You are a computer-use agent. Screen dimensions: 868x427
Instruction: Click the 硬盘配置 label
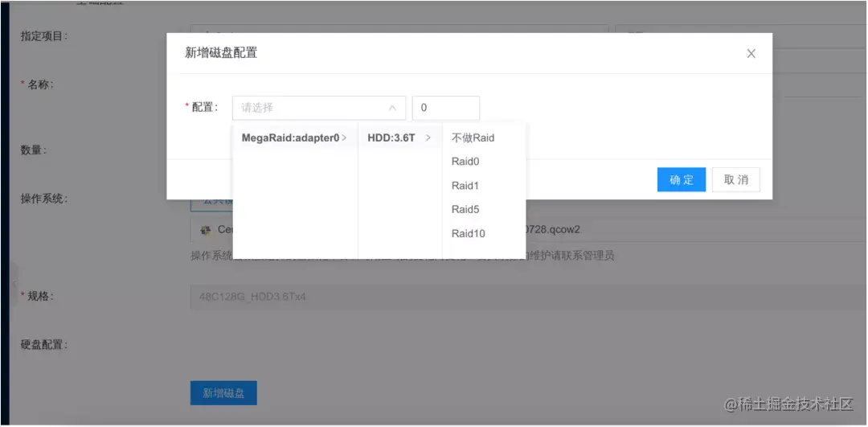pos(44,345)
